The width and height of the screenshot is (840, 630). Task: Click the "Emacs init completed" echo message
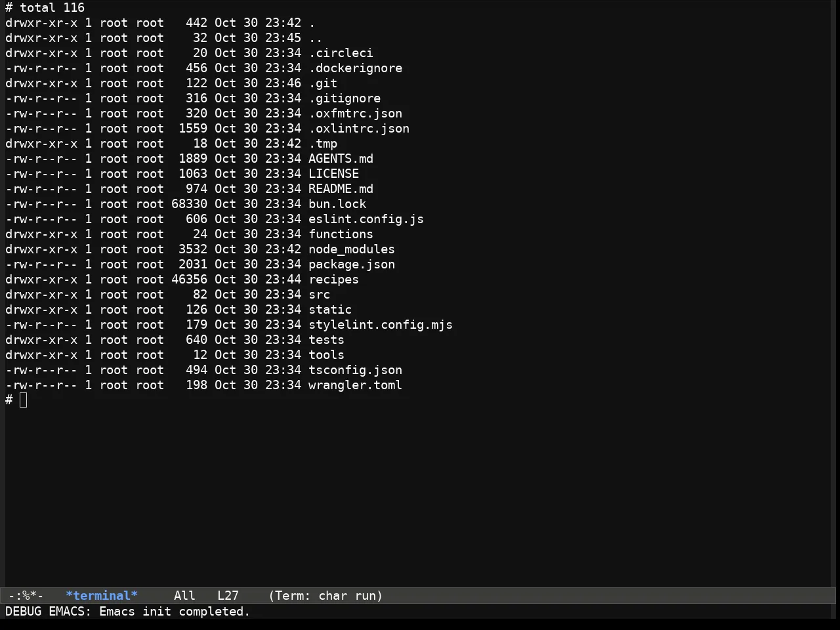coord(175,612)
